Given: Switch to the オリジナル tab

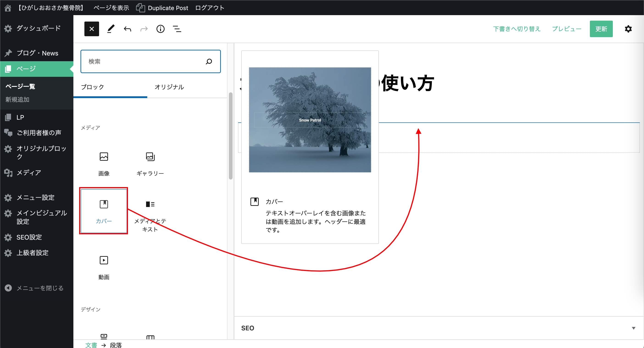Looking at the screenshot, I should click(x=169, y=87).
